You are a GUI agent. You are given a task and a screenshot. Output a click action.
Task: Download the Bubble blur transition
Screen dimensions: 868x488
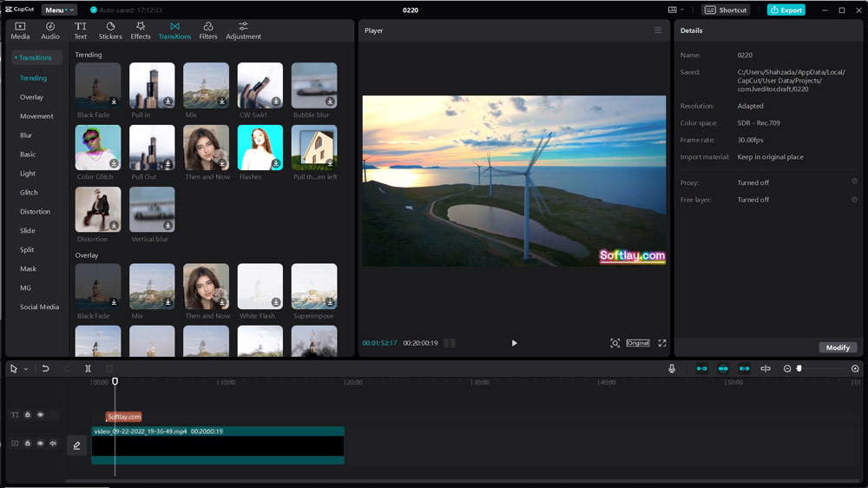point(330,102)
